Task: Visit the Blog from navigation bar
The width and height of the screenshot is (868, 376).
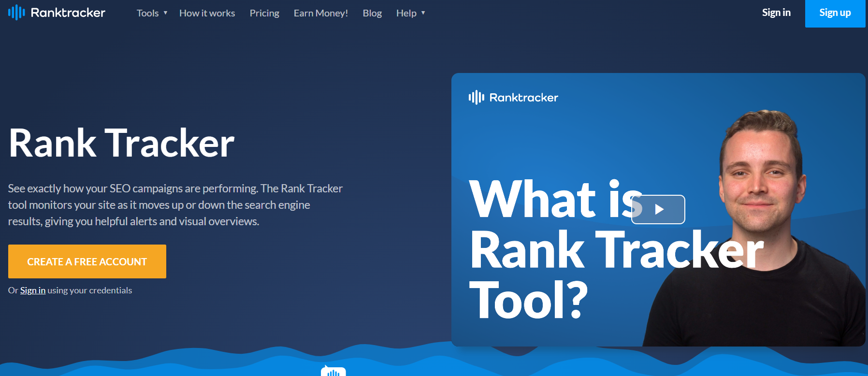Action: (x=372, y=13)
